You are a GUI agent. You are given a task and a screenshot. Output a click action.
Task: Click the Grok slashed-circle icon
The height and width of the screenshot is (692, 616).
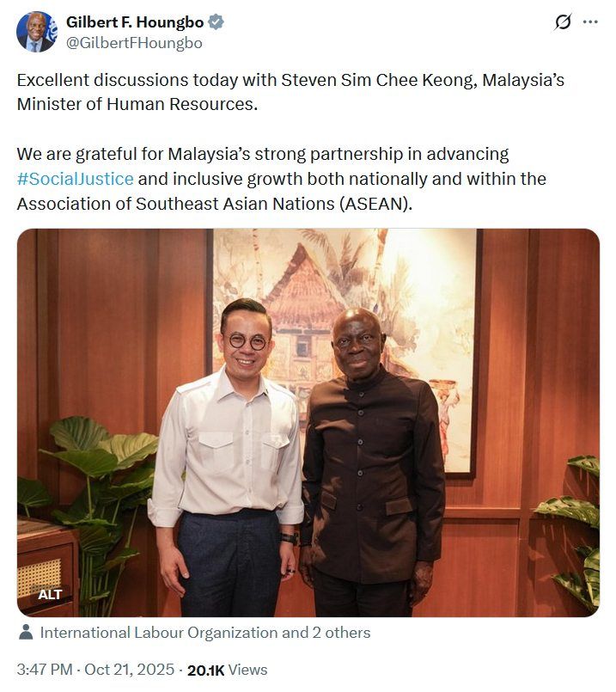coord(563,21)
